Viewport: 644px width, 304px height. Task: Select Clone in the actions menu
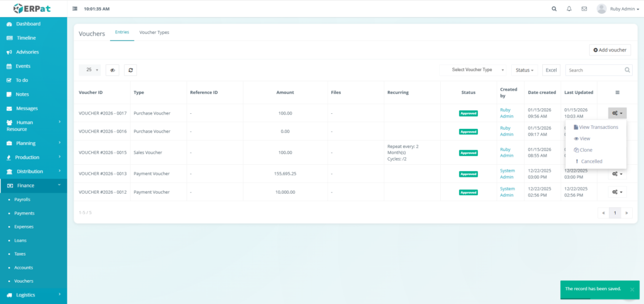pyautogui.click(x=583, y=150)
